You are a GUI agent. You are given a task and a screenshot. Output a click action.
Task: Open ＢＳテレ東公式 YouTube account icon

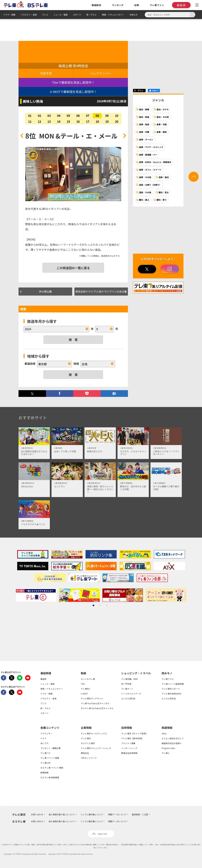pos(20,692)
